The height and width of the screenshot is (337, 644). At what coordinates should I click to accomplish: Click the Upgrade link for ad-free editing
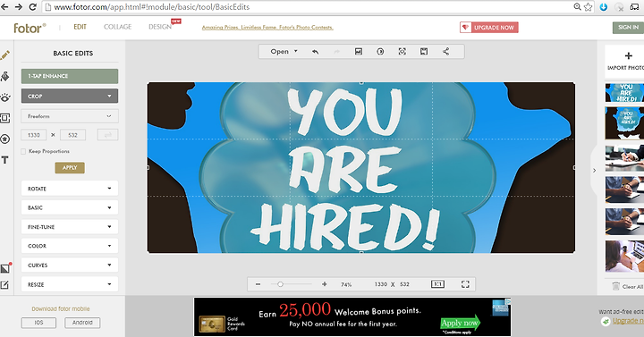tap(628, 321)
